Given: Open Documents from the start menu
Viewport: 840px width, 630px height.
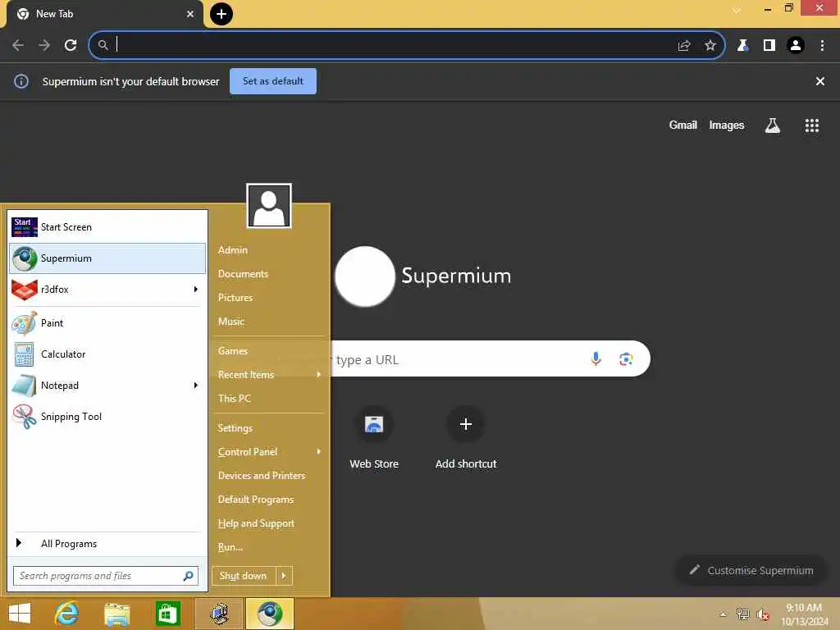Looking at the screenshot, I should [x=243, y=274].
